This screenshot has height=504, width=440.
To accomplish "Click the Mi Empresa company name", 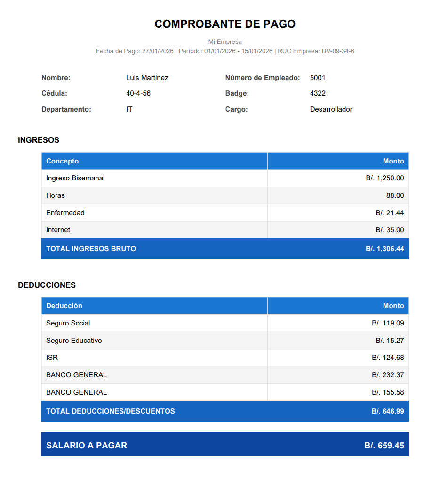I will (x=225, y=41).
